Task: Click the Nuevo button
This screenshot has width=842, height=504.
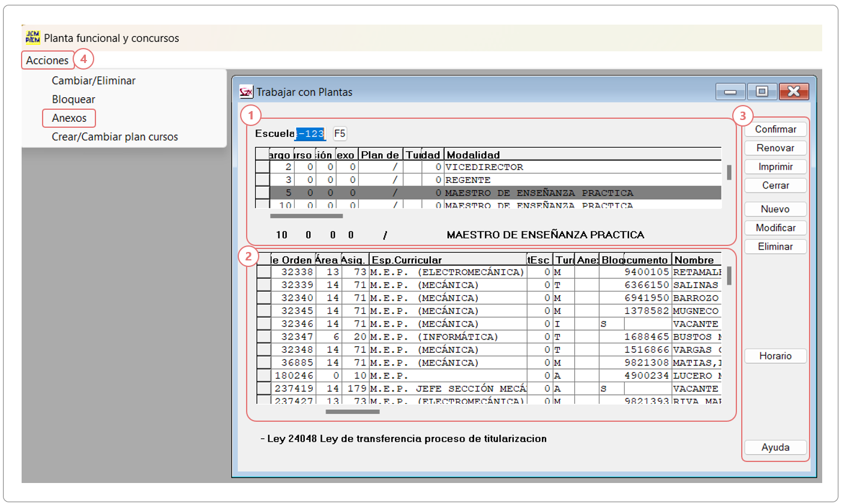Action: (775, 209)
